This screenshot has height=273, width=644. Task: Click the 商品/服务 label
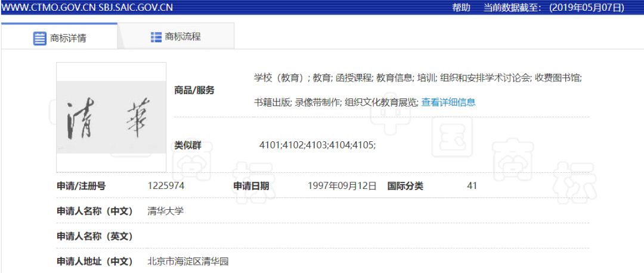pos(194,91)
